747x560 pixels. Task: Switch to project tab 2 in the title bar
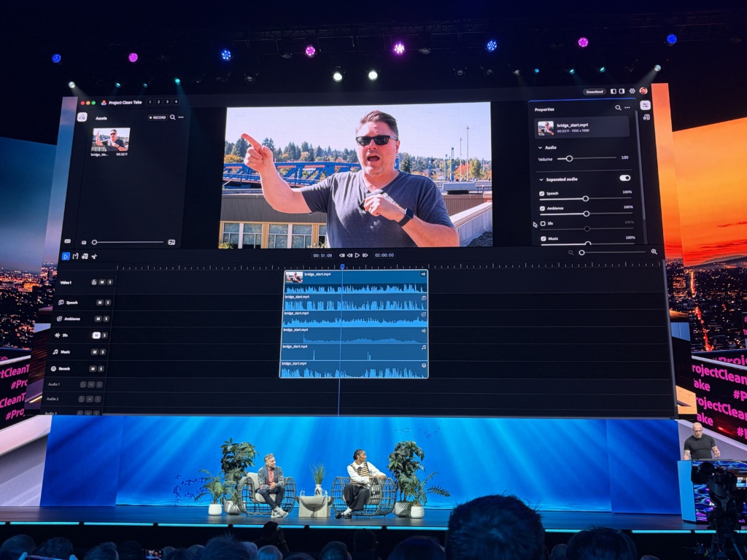click(159, 102)
